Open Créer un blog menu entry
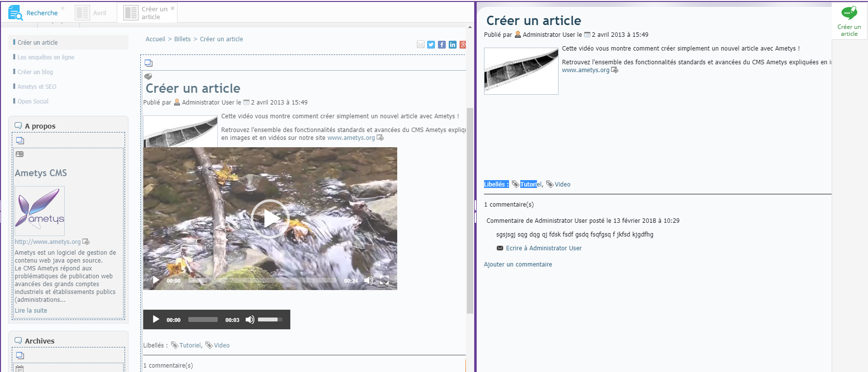The height and width of the screenshot is (372, 868). coord(35,72)
